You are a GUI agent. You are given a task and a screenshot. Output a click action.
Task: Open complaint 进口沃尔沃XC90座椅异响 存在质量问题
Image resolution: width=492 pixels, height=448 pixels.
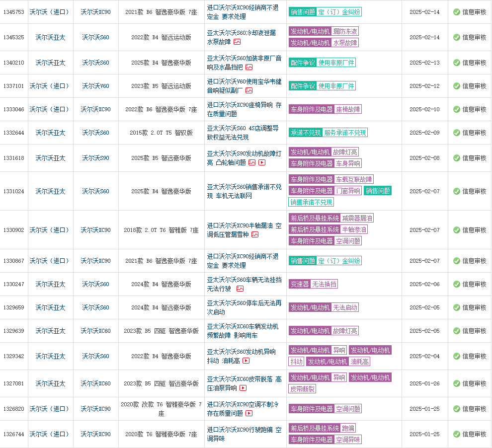pos(244,109)
